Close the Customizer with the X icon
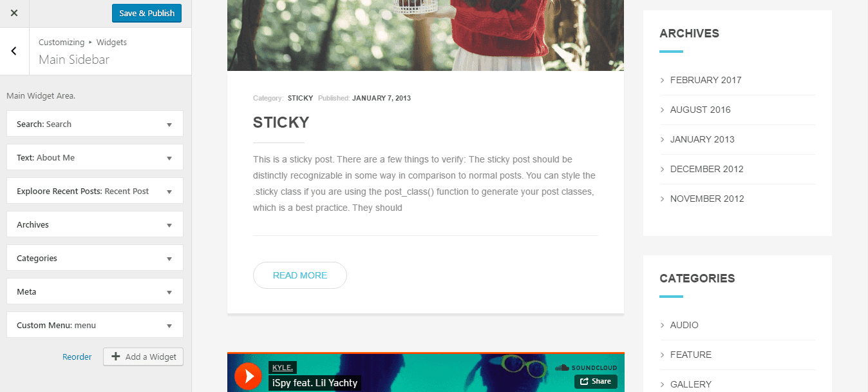868x392 pixels. pyautogui.click(x=14, y=13)
